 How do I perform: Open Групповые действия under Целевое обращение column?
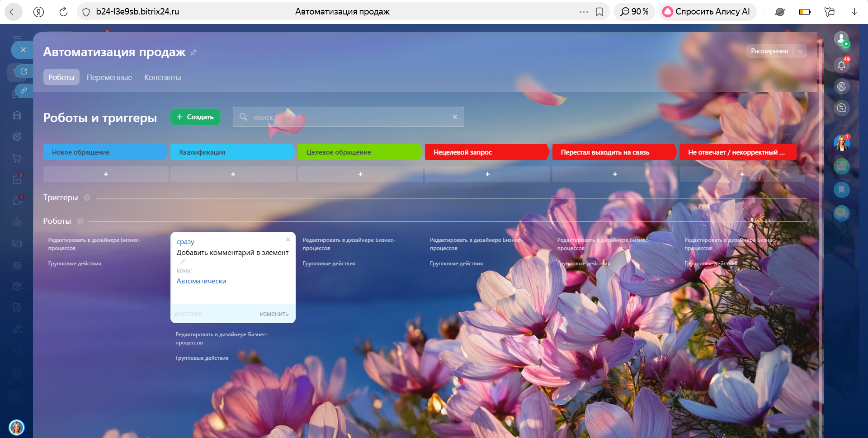point(329,264)
